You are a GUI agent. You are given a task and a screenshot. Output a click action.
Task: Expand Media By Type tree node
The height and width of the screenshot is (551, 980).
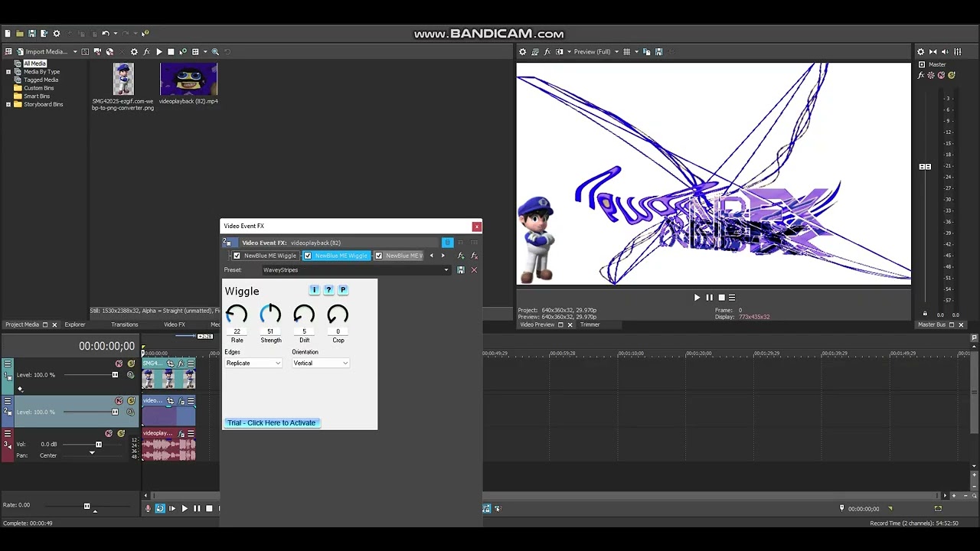click(8, 72)
